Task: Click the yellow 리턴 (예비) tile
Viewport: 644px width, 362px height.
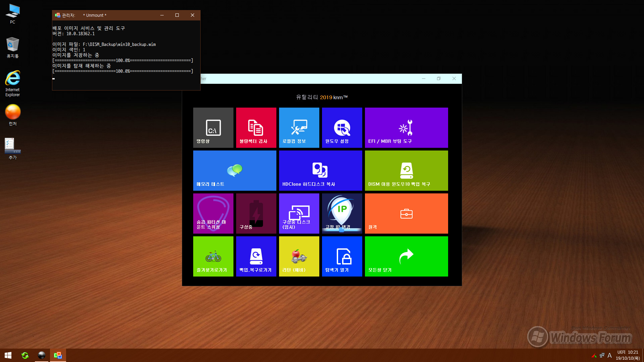Action: 299,256
